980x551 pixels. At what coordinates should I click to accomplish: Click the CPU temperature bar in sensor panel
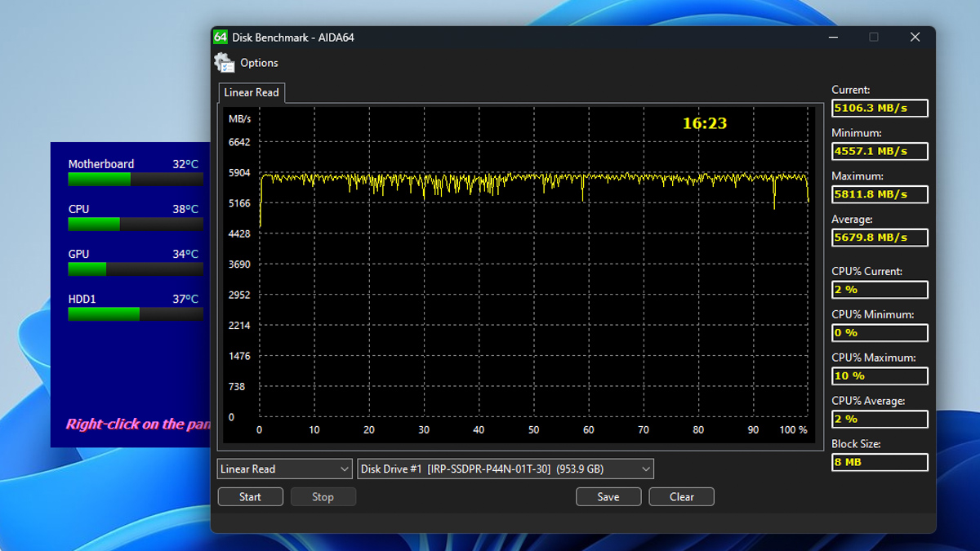[136, 224]
